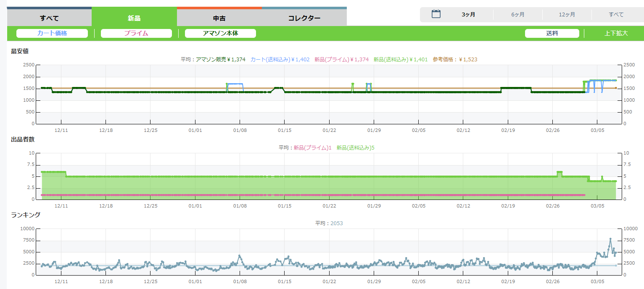The height and width of the screenshot is (289, 644).
Task: Click 新品(プライム) legend label in price chart
Action: coord(341,60)
